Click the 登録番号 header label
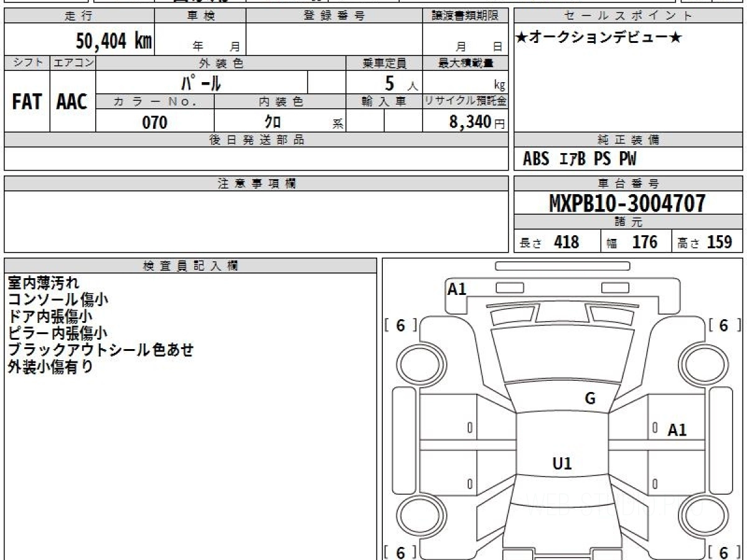Screen dimensions: 747x560 [x=334, y=16]
